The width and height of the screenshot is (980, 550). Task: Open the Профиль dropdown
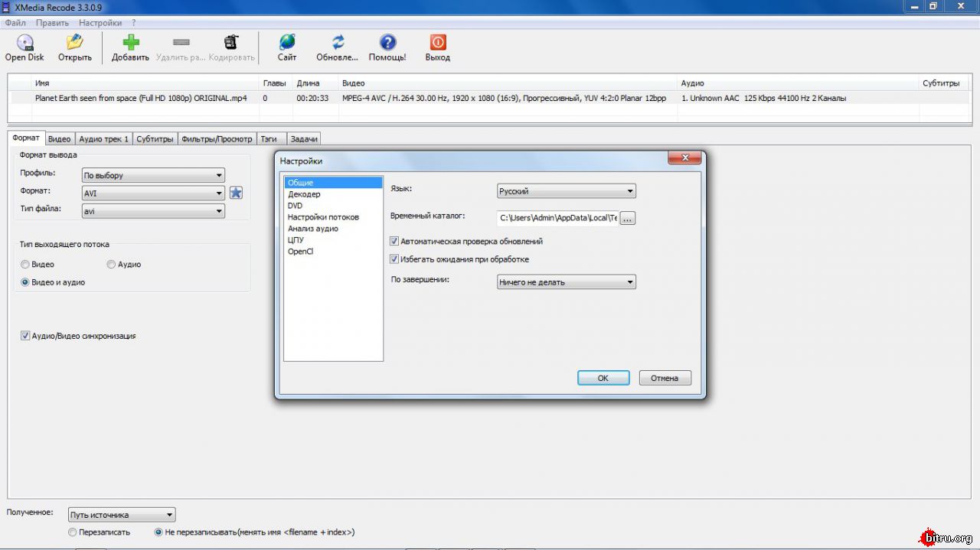(153, 175)
